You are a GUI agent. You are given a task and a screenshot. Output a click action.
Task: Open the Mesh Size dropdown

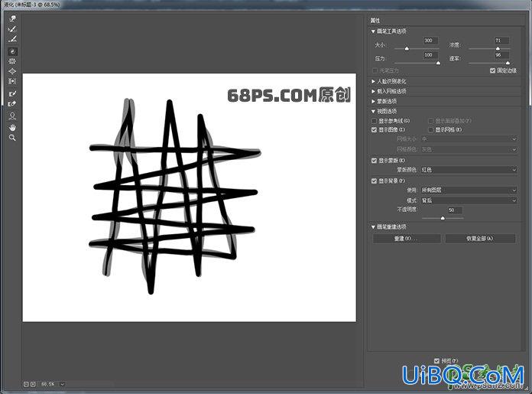469,139
